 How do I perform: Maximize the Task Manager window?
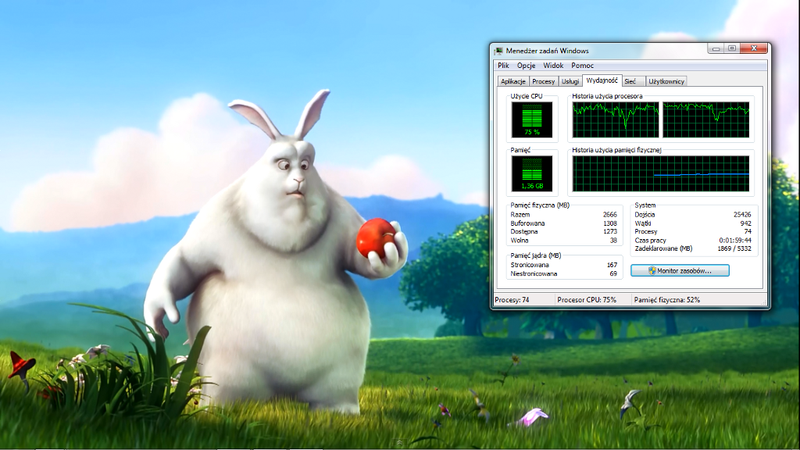[732, 48]
